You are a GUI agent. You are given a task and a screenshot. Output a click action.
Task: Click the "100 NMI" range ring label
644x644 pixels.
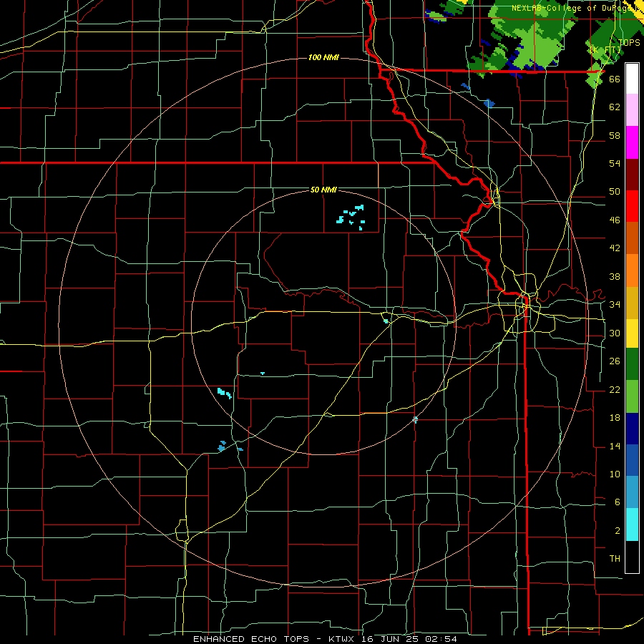tap(323, 57)
